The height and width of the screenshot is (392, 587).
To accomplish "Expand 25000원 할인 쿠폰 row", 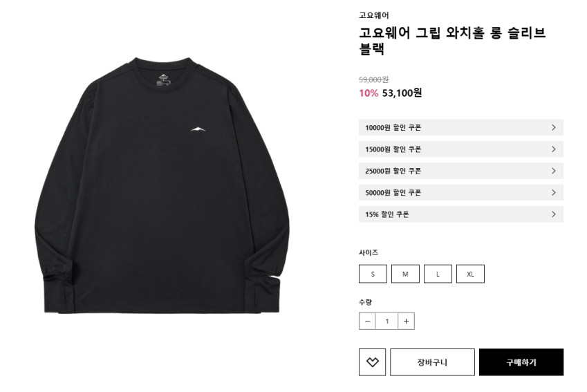I will pyautogui.click(x=461, y=171).
